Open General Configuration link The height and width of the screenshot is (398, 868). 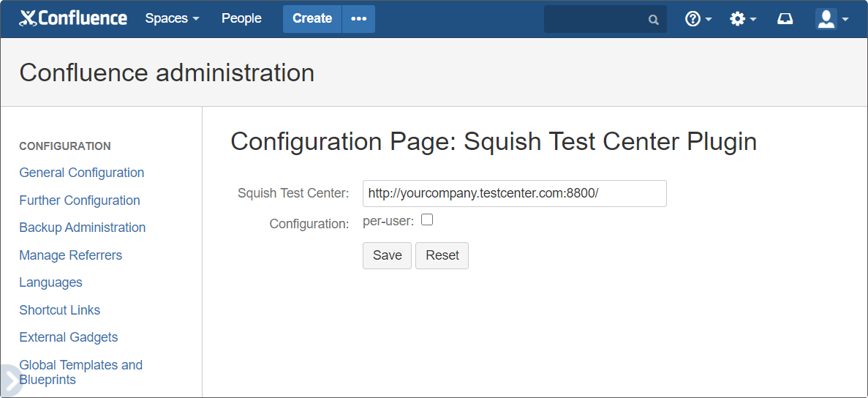(81, 173)
